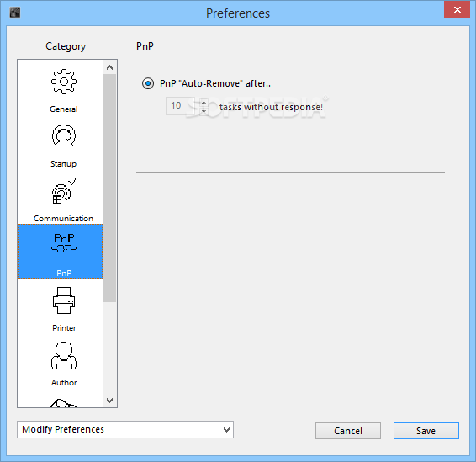476x462 pixels.
Task: Decrease tasks count with spinner down arrow
Action: [204, 111]
